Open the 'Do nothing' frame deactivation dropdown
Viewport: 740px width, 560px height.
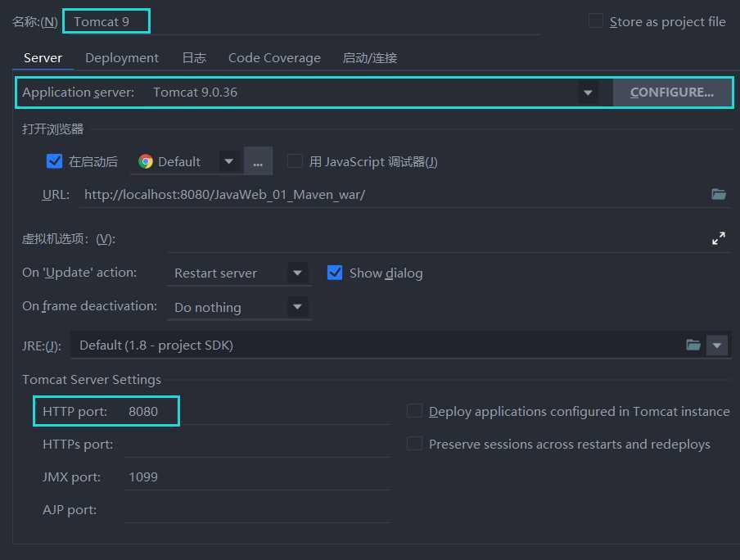click(297, 308)
